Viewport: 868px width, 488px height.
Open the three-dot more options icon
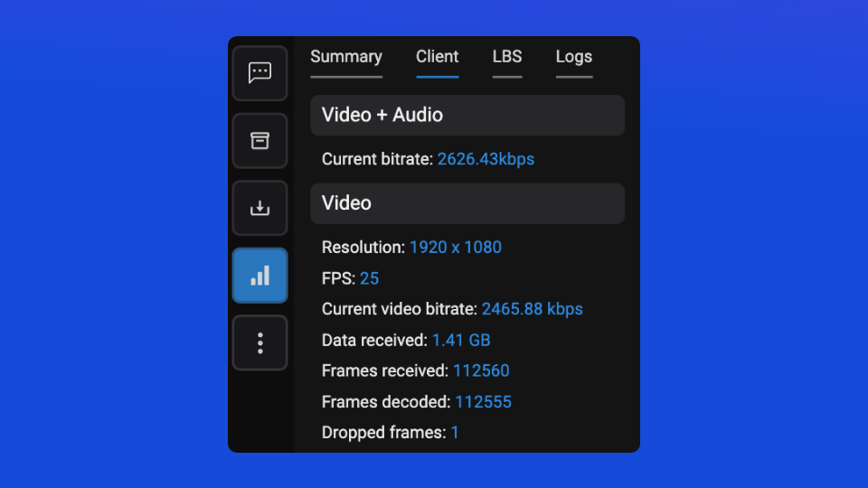pos(259,343)
